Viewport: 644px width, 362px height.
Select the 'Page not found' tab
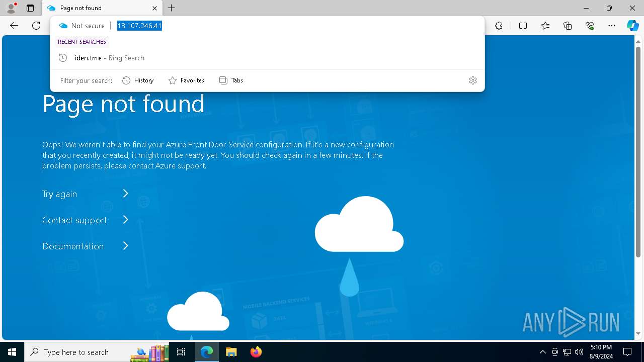[x=102, y=8]
